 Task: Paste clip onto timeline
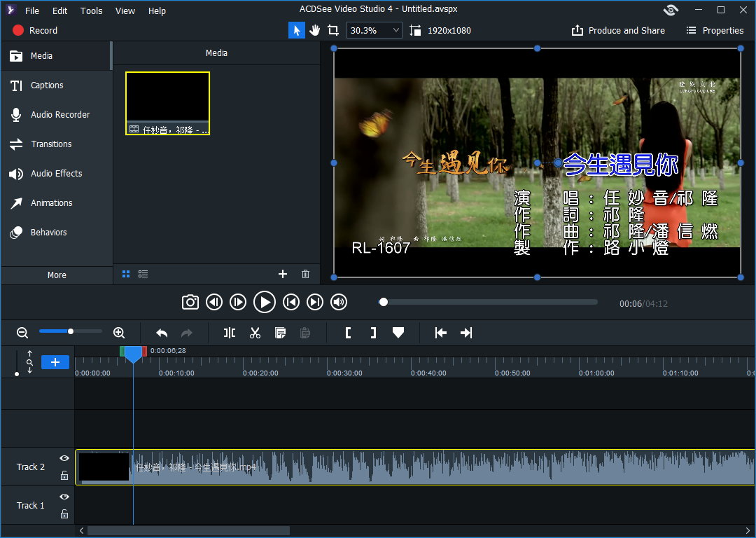[x=305, y=333]
